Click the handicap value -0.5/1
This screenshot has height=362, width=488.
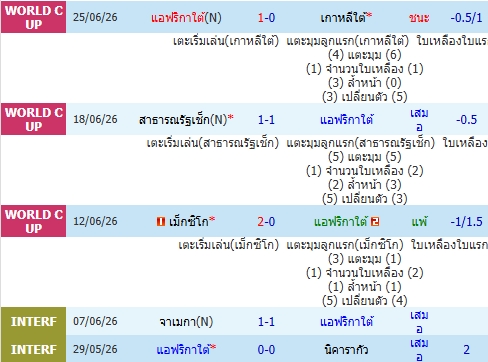click(466, 17)
